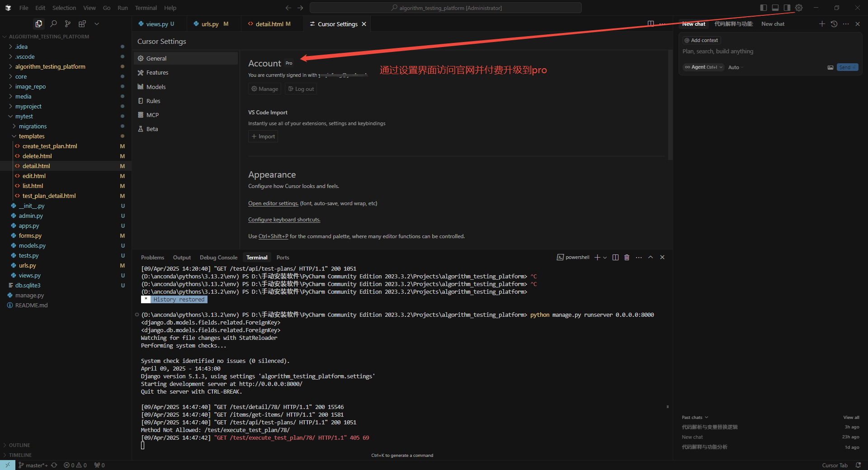Open forms.py in the file tree
The height and width of the screenshot is (470, 868).
[x=66, y=235]
